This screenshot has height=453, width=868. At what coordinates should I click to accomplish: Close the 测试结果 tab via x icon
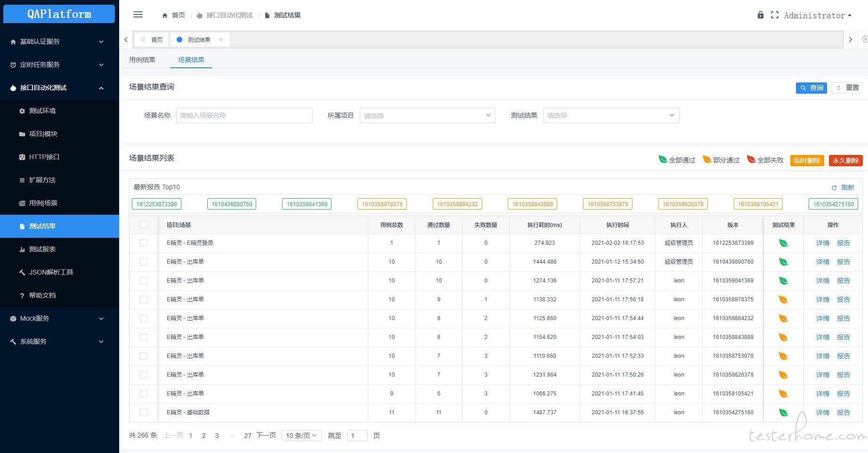click(x=220, y=40)
